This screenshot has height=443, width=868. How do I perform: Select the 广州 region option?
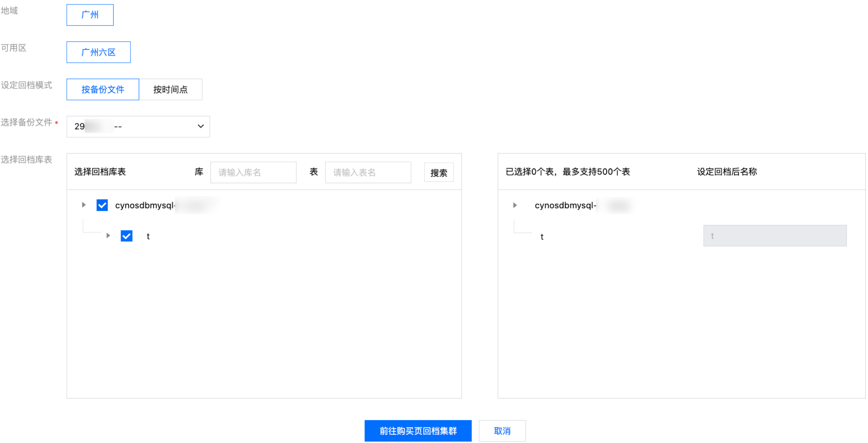90,15
